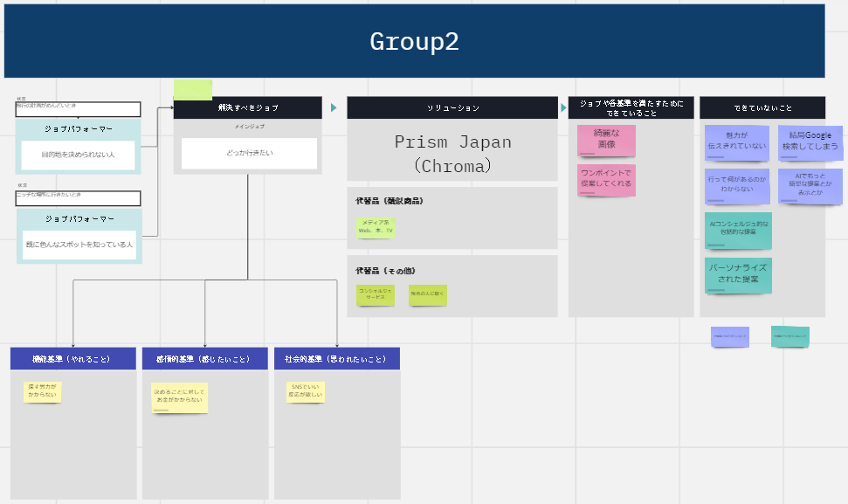Viewport: 848px width, 504px height.
Task: Select the green メディア系 sticky note
Action: (x=376, y=227)
